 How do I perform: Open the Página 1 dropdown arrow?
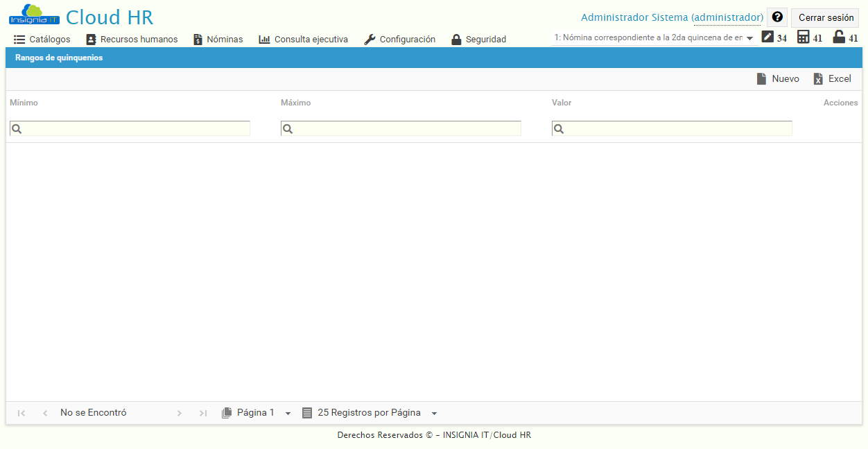(x=288, y=412)
